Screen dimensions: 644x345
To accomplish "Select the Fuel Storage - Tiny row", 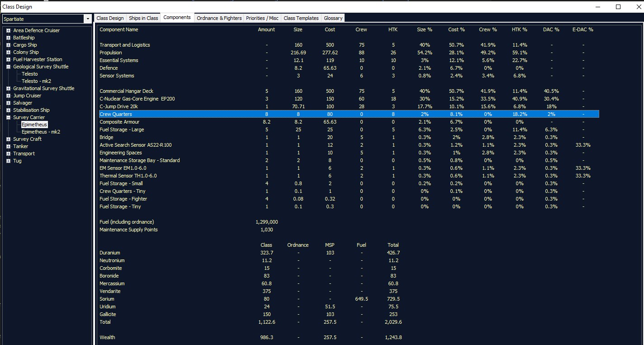I will click(x=349, y=206).
